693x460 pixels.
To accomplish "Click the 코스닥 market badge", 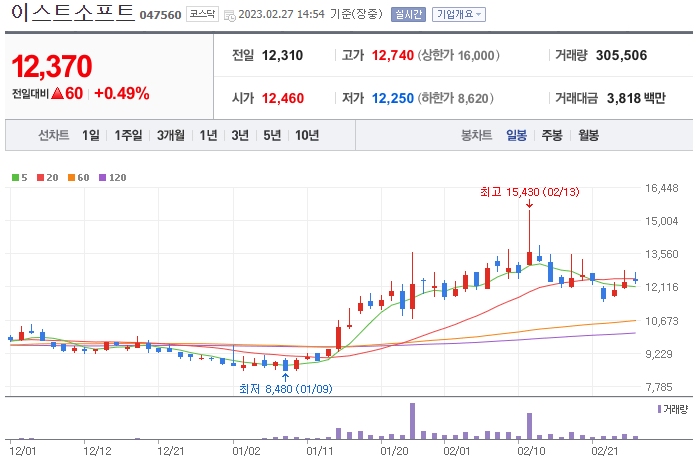I will [202, 14].
